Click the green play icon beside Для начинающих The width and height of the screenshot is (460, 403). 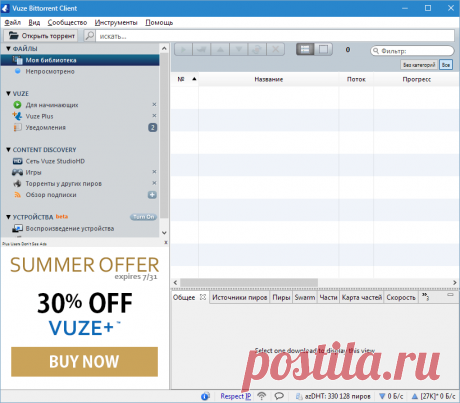[x=17, y=105]
